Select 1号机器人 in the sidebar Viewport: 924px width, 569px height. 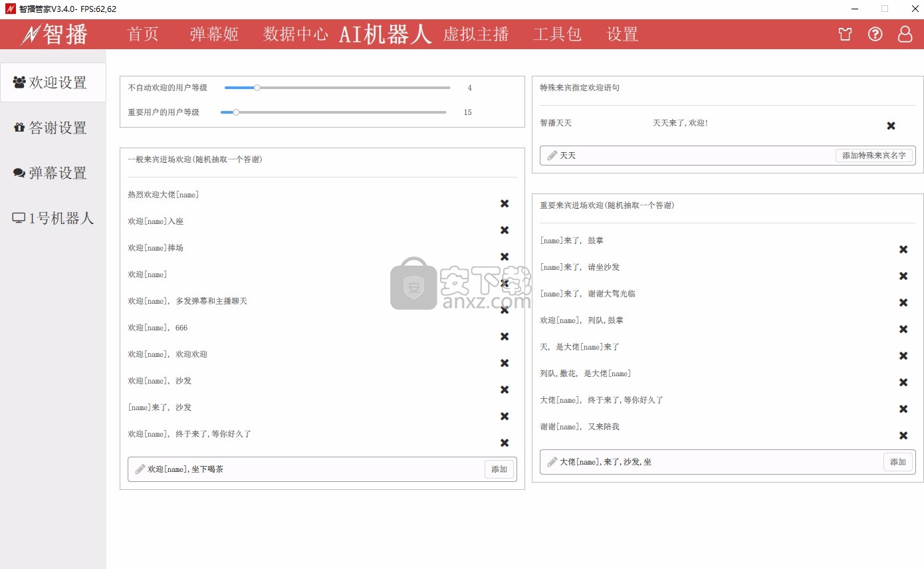tap(53, 218)
